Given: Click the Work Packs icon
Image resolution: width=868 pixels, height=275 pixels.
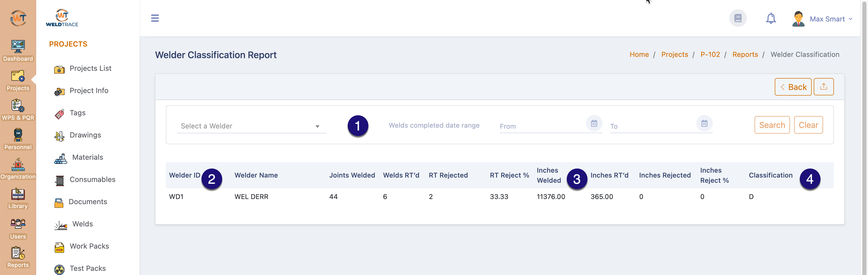Looking at the screenshot, I should coord(59,247).
